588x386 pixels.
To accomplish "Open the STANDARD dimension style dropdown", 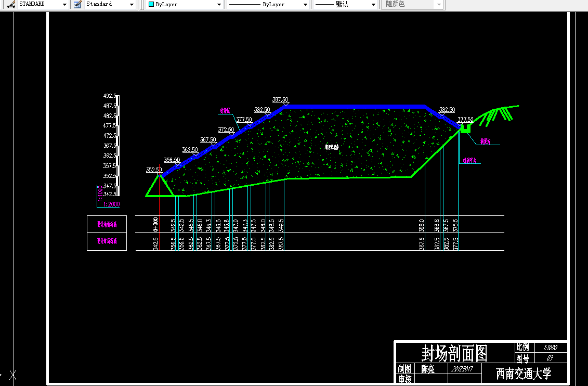I will point(64,5).
